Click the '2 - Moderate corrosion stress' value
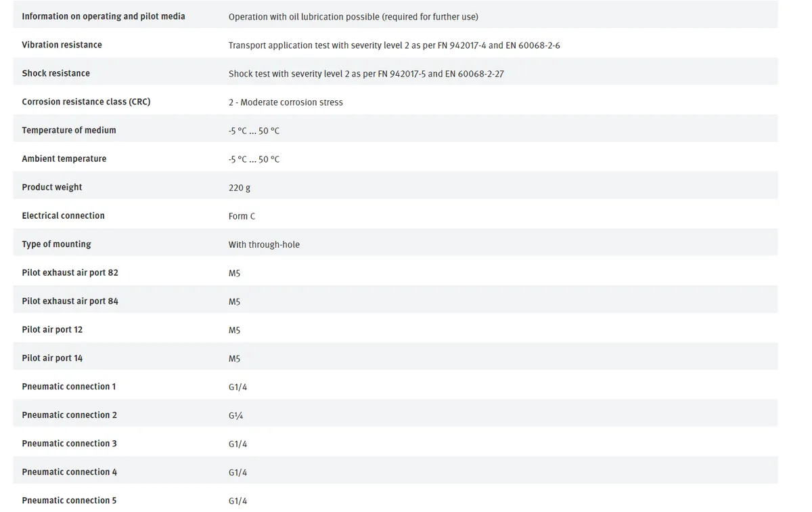The image size is (812, 512). pyautogui.click(x=286, y=102)
